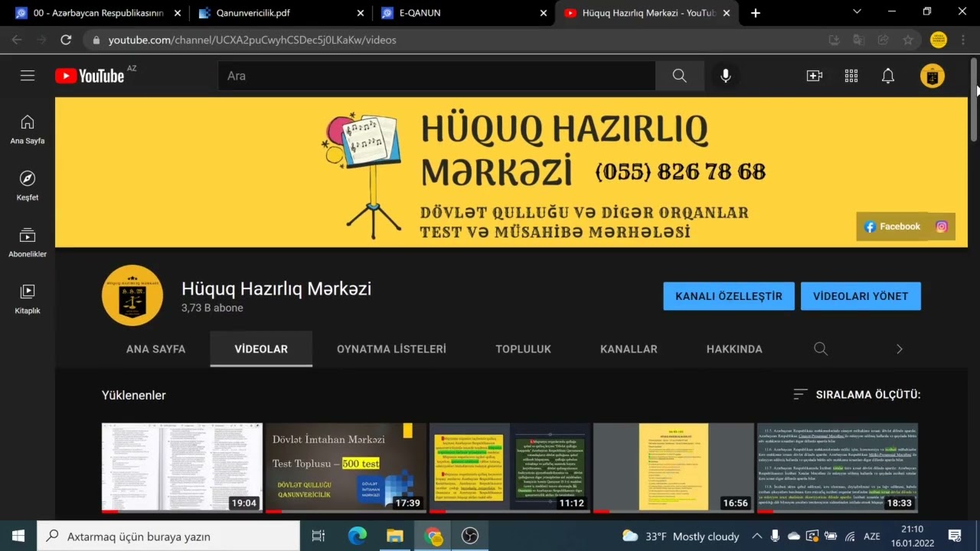Open Keşfet in the sidebar
The width and height of the screenshot is (980, 551).
click(28, 186)
